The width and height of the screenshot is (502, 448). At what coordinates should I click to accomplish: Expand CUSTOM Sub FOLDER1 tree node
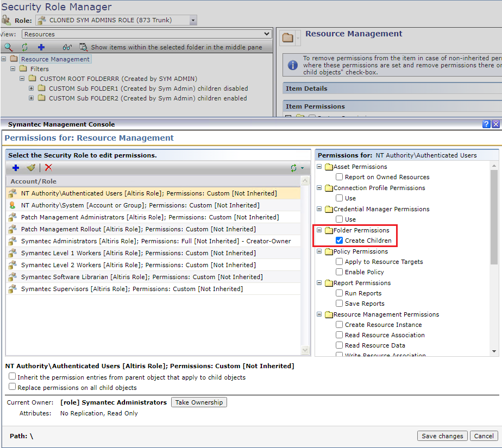click(x=32, y=89)
